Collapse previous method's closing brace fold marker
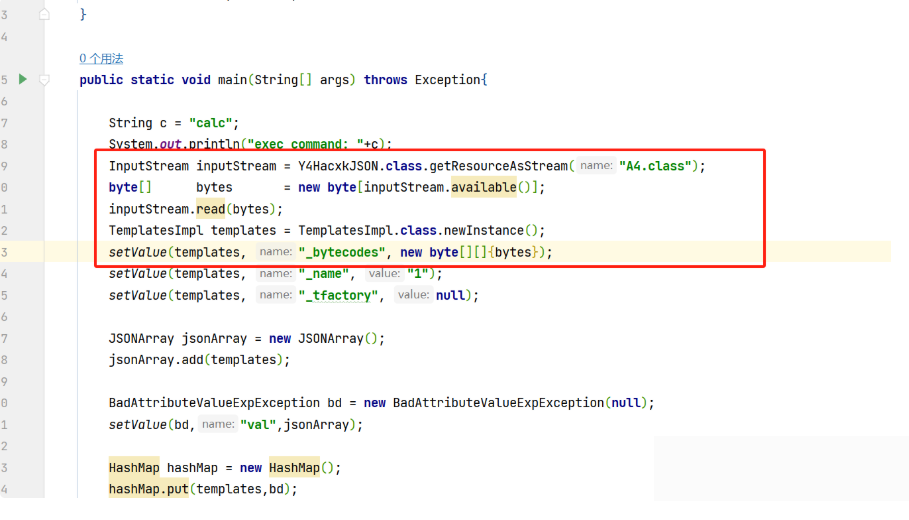The width and height of the screenshot is (909, 520). [x=44, y=14]
